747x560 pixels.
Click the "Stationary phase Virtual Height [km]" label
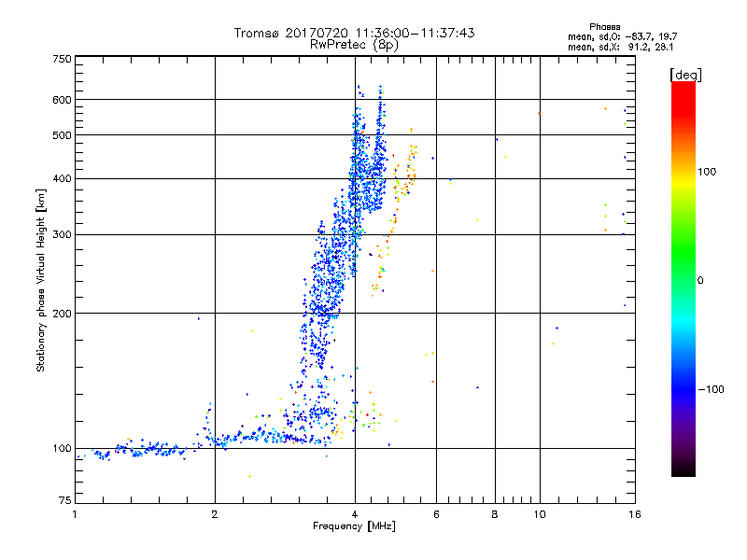40,280
